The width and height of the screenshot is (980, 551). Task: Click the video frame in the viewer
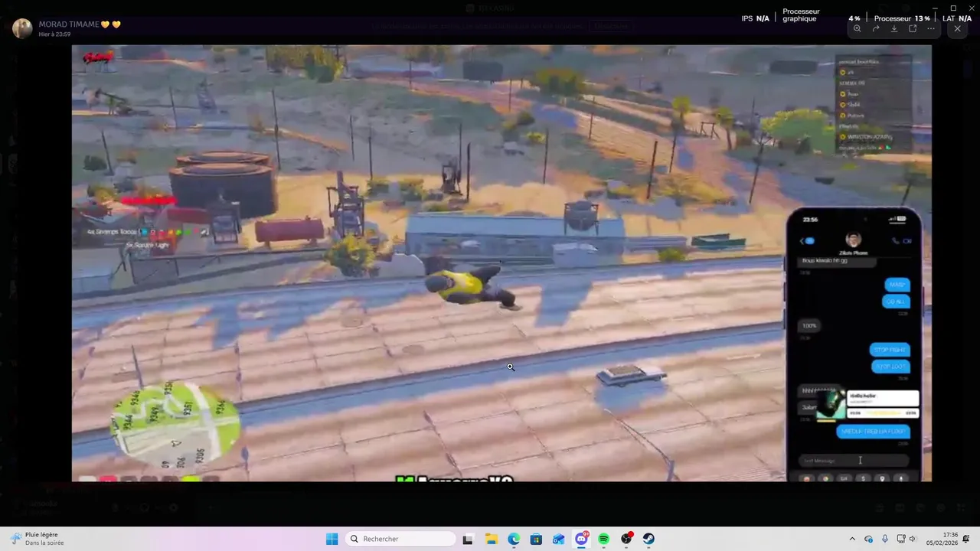501,263
